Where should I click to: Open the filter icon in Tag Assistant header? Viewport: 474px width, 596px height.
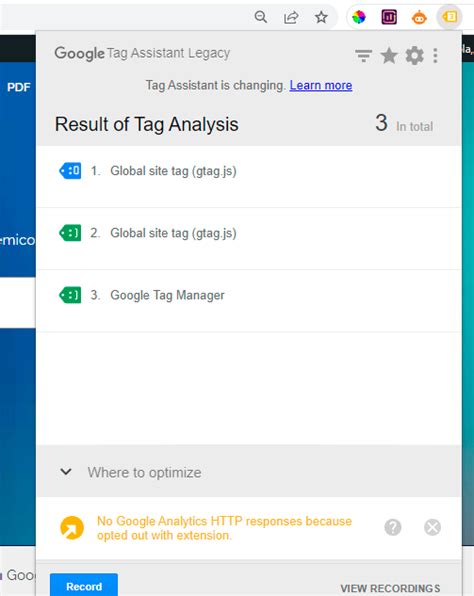pyautogui.click(x=363, y=56)
